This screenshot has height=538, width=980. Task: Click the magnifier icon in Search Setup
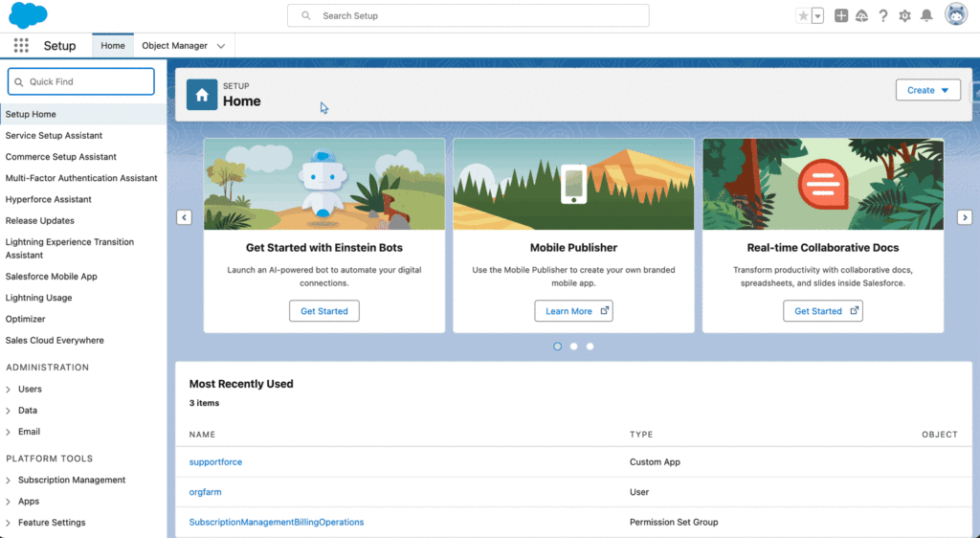coord(305,15)
